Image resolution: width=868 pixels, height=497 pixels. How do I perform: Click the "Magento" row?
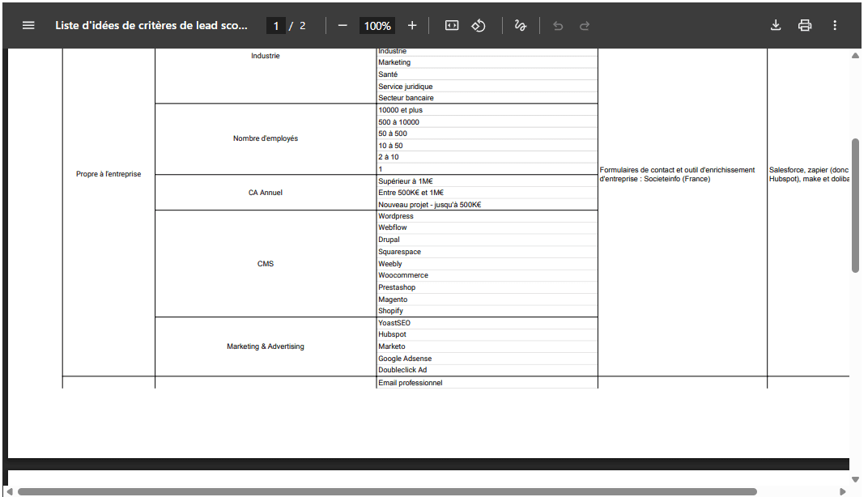tap(487, 299)
